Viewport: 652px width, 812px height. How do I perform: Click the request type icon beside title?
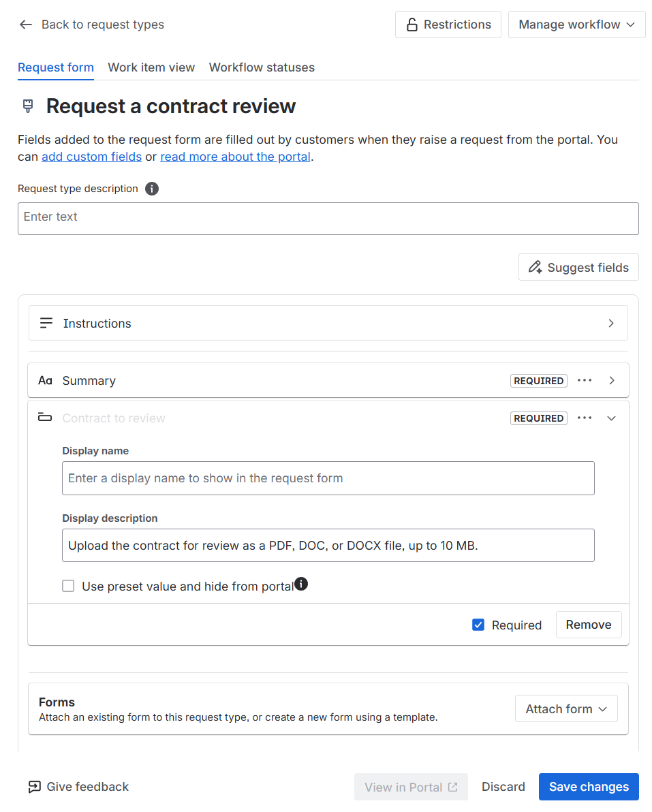(x=28, y=106)
